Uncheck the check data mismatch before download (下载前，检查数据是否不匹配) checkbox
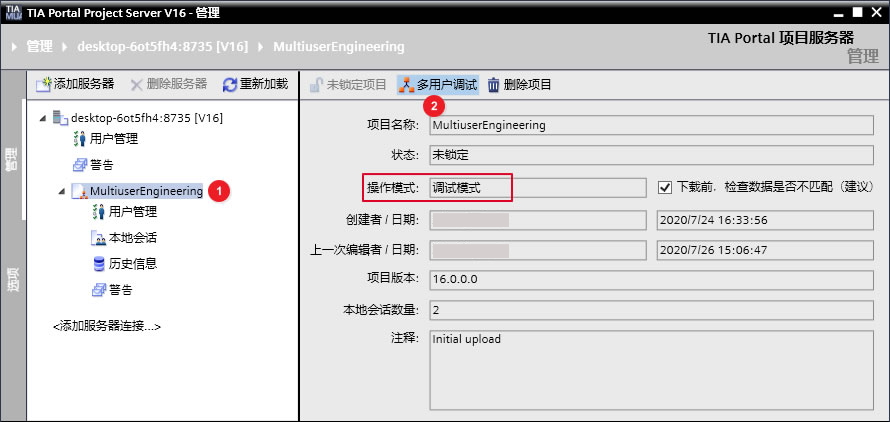890x422 pixels. [x=664, y=187]
